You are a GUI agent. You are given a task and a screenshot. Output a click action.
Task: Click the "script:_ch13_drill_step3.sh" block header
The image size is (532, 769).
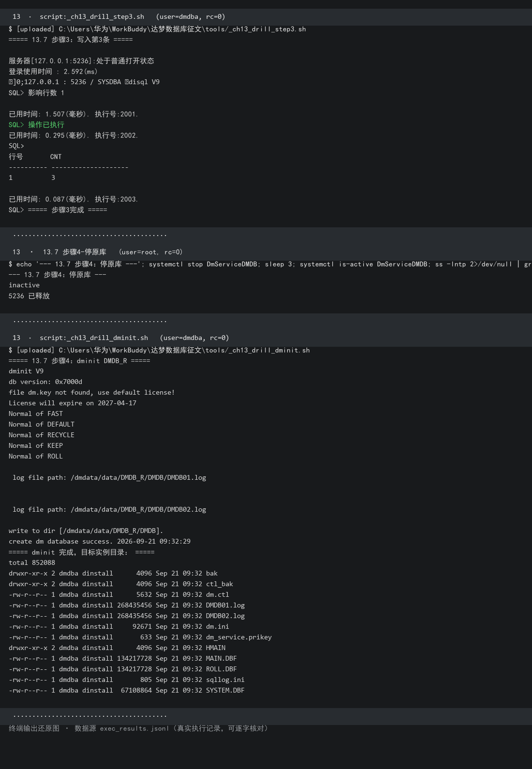266,16
